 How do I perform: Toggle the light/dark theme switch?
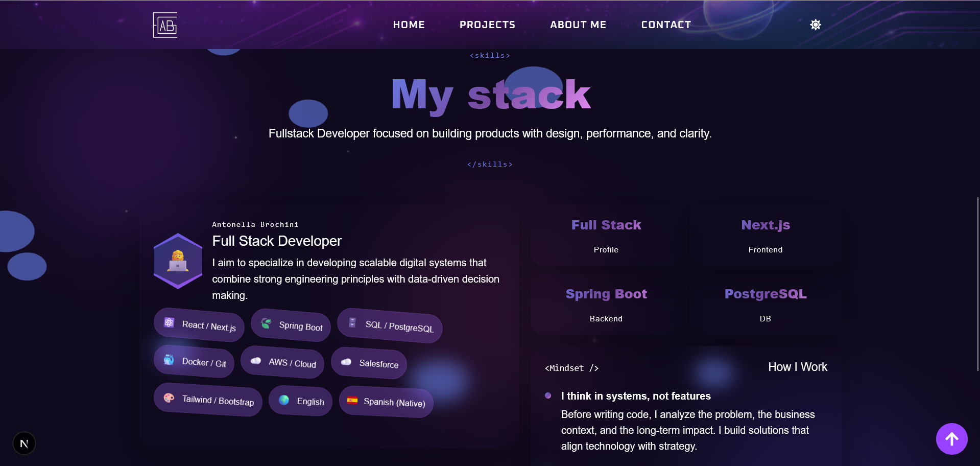tap(815, 24)
